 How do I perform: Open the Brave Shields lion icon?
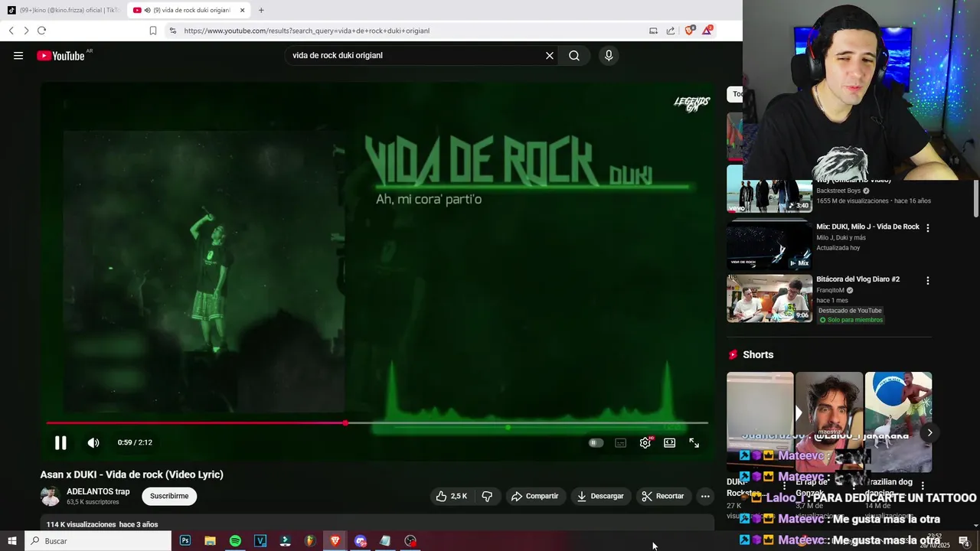point(690,31)
